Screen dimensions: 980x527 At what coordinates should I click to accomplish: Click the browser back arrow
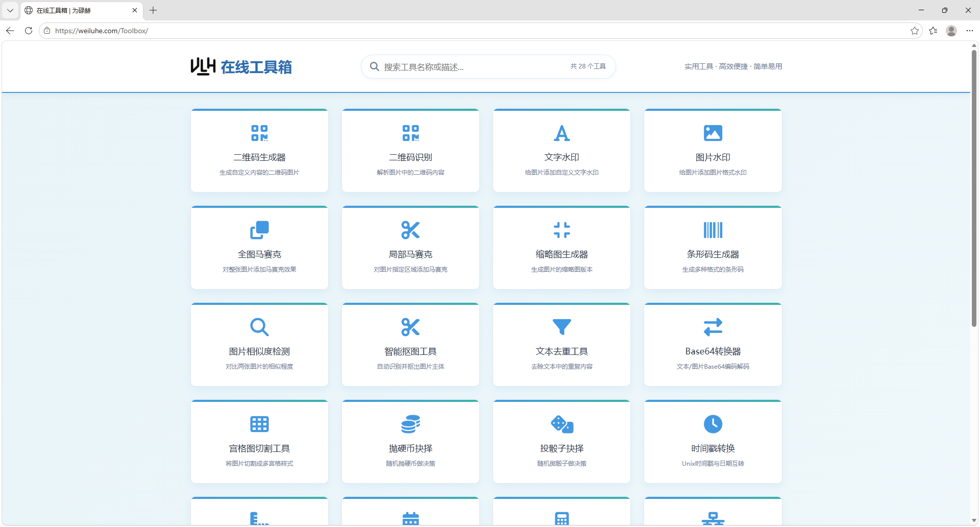coord(10,31)
